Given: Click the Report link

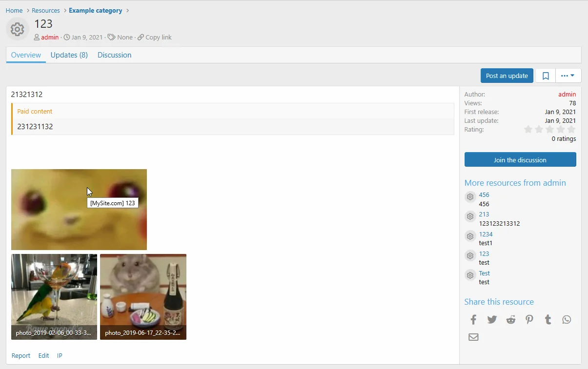Looking at the screenshot, I should (21, 356).
